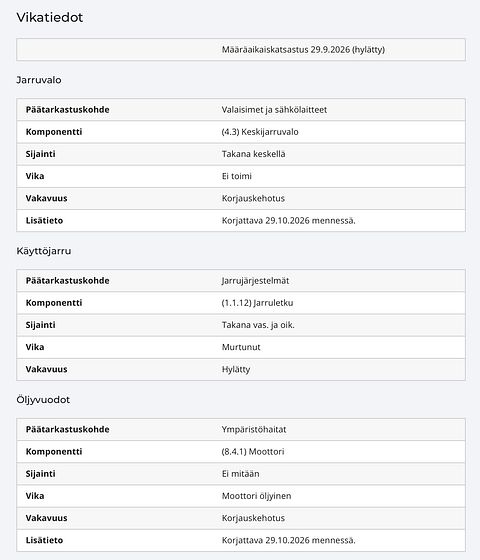Viewport: 480px width, 560px height.
Task: Select Korjauskehotus severity under Jarruvalo
Action: tap(253, 198)
